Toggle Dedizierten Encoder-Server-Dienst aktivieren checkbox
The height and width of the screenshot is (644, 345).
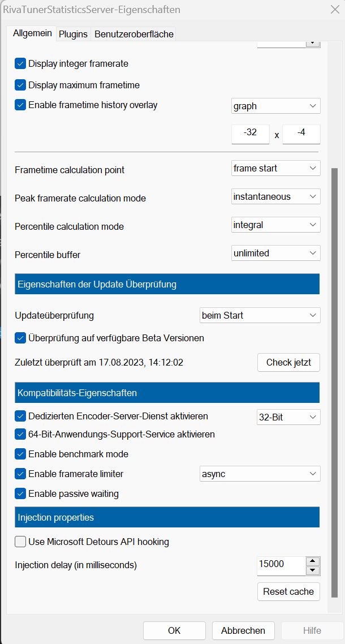20,416
